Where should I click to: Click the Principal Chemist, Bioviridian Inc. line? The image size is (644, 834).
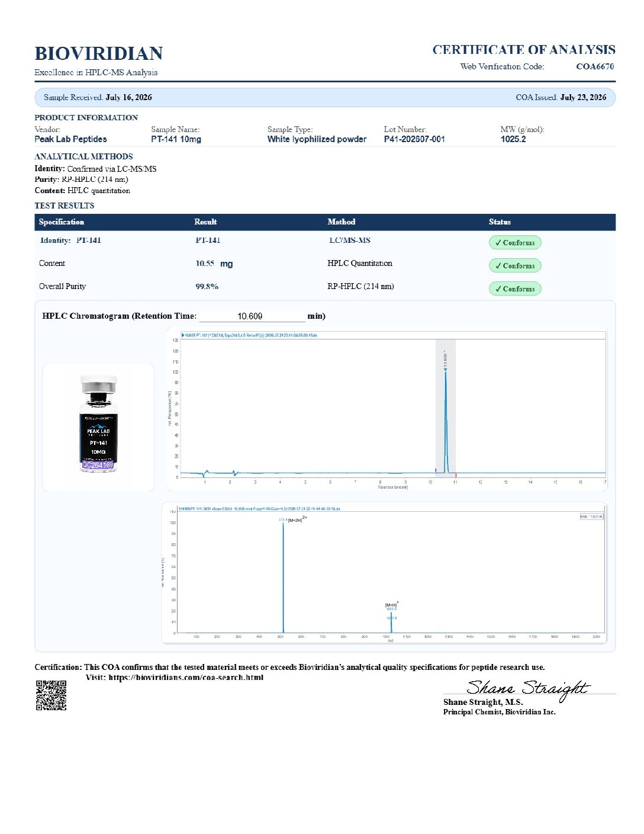[500, 712]
